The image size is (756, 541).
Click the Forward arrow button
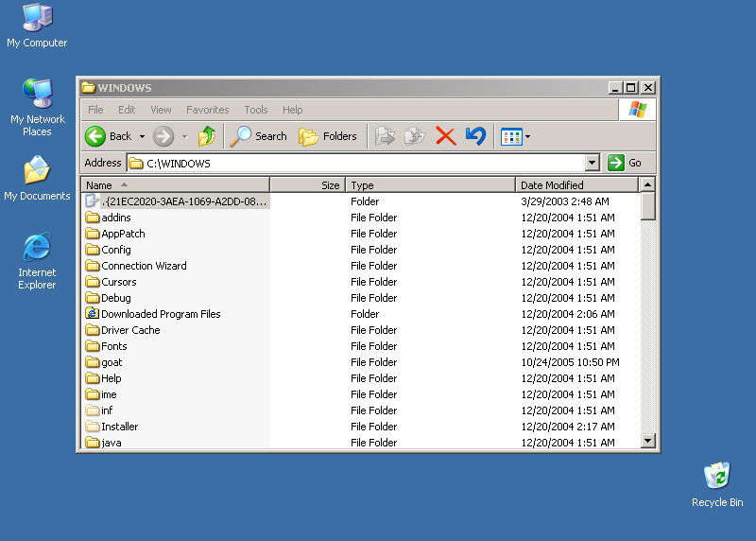pos(163,136)
